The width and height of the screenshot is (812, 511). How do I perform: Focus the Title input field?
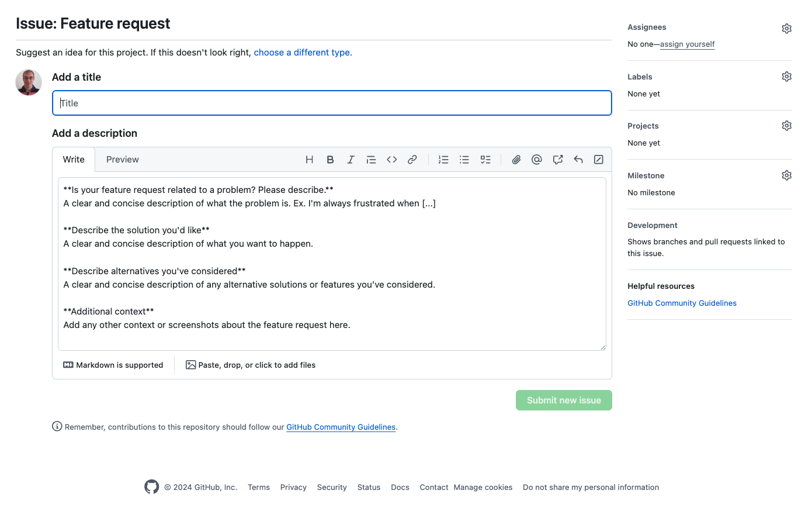tap(332, 103)
